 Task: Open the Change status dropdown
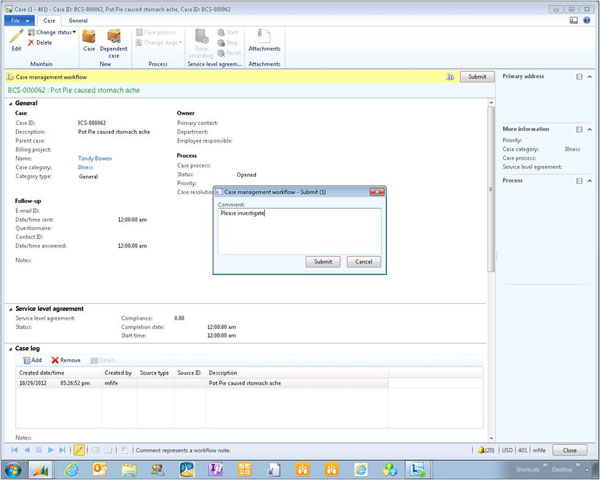pyautogui.click(x=55, y=32)
